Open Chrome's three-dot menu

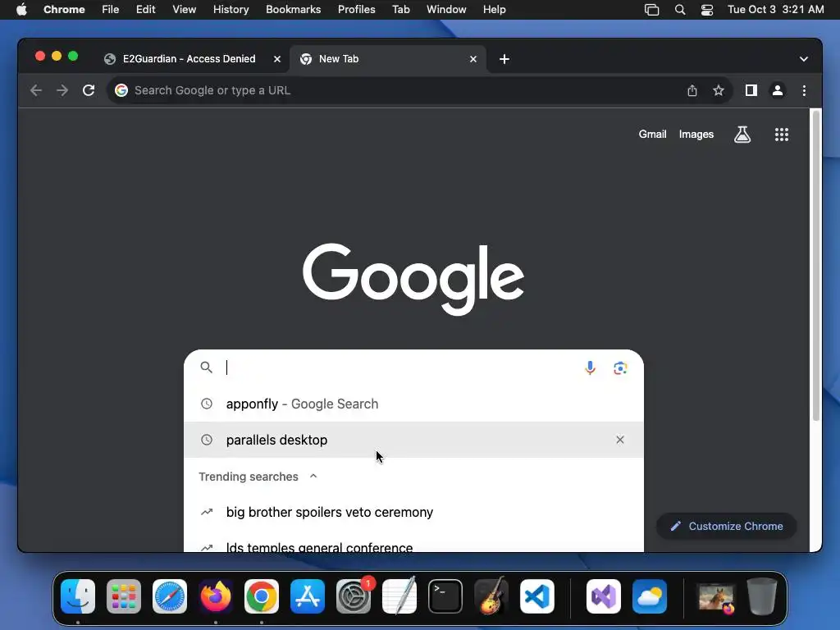click(x=804, y=90)
